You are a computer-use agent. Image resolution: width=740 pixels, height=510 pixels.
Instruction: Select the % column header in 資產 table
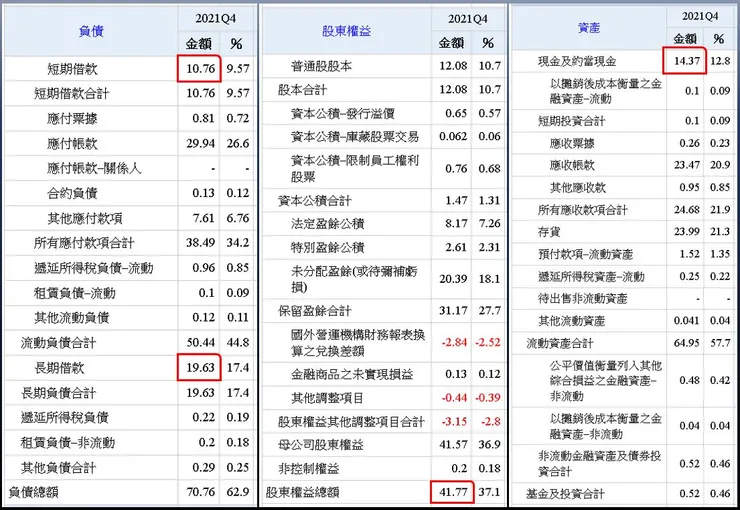pos(719,39)
